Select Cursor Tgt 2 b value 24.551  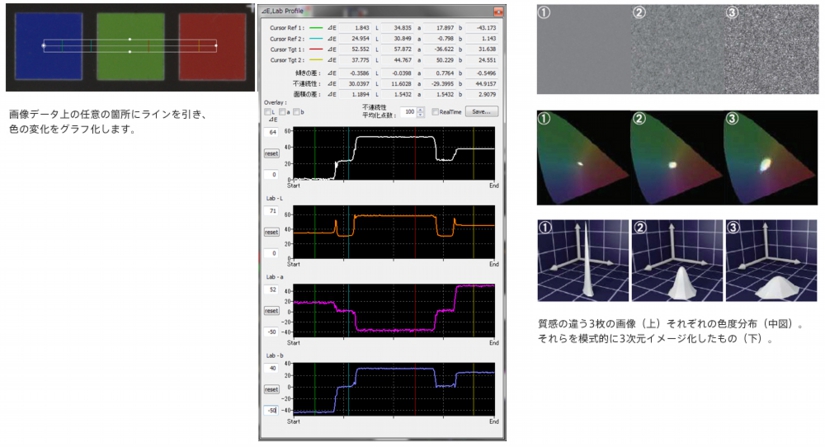point(481,60)
